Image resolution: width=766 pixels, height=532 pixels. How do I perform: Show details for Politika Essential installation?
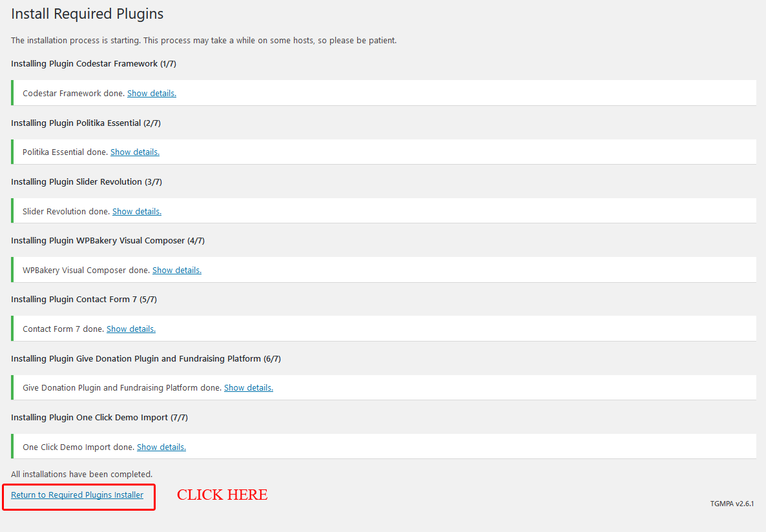[x=135, y=152]
